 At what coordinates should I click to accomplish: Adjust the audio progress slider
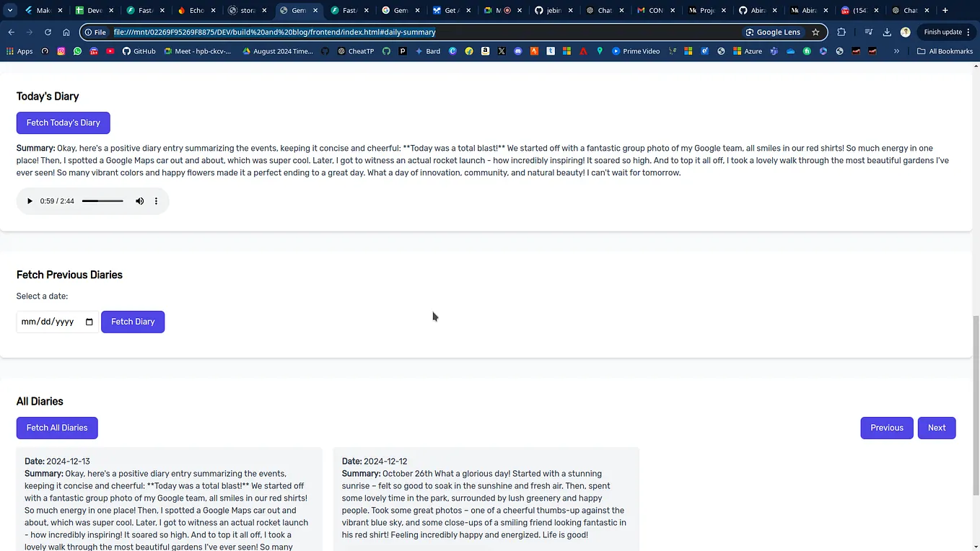(102, 201)
